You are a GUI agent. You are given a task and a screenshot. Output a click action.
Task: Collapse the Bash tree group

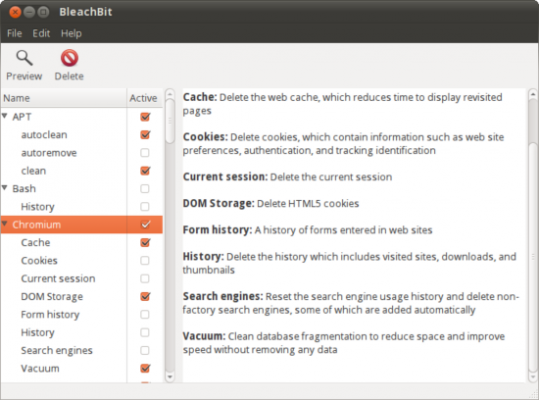(x=5, y=188)
